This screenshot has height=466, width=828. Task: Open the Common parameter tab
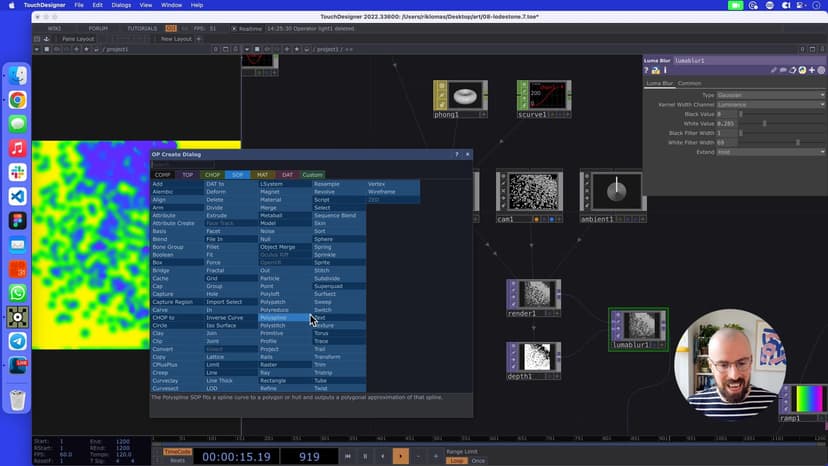pos(689,83)
